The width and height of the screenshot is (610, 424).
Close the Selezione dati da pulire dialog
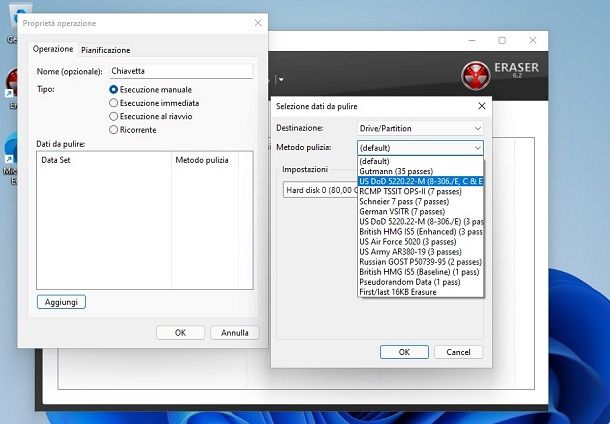pyautogui.click(x=482, y=106)
